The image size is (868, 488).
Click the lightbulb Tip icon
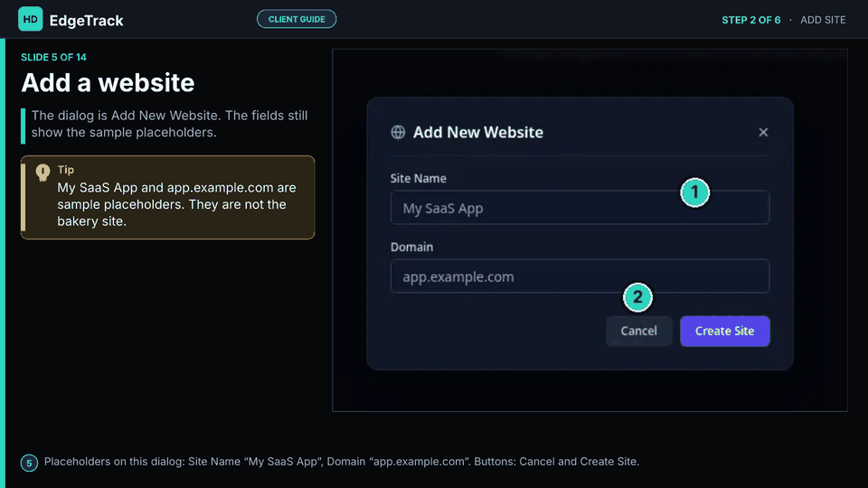pos(42,173)
